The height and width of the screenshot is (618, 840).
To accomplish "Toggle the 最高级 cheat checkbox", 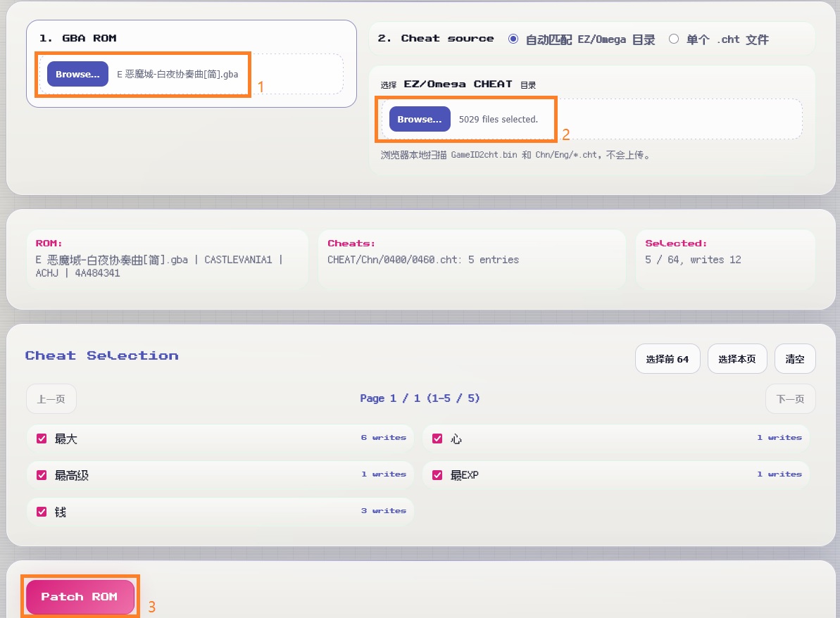I will (x=42, y=475).
